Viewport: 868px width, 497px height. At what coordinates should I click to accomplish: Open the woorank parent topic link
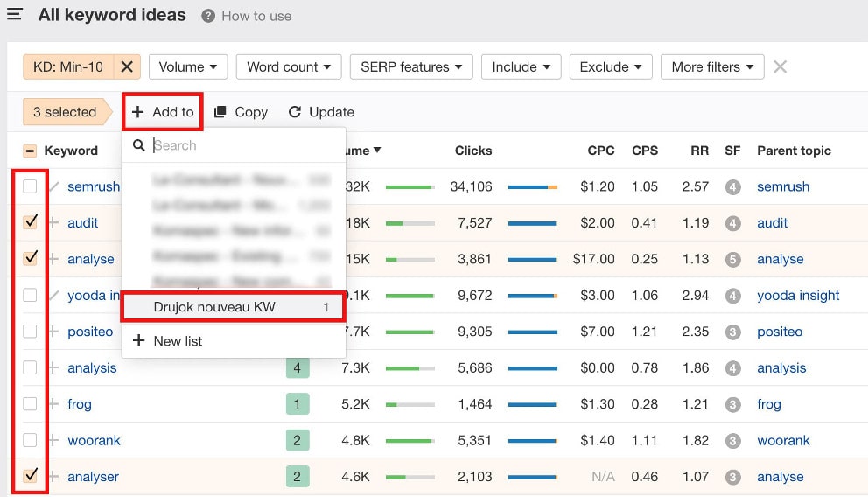(x=783, y=440)
